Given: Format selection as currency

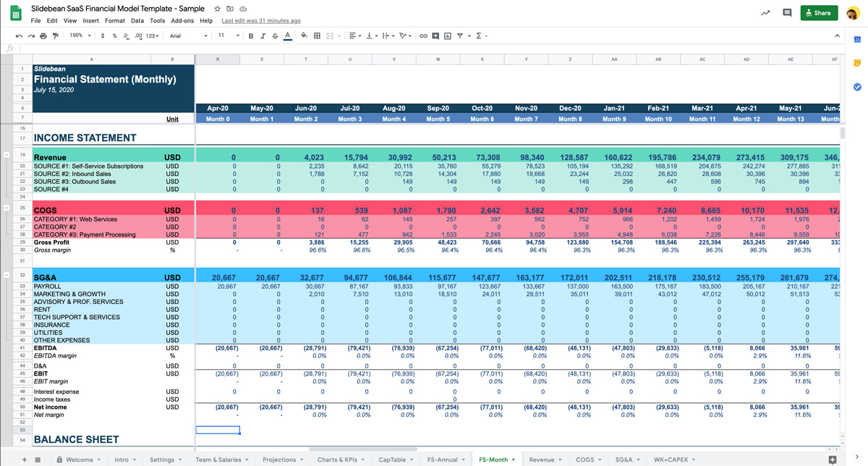Looking at the screenshot, I should click(103, 35).
